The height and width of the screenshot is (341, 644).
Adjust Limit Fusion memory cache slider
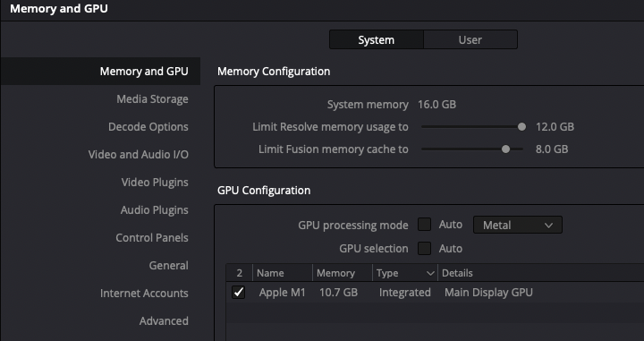click(505, 149)
